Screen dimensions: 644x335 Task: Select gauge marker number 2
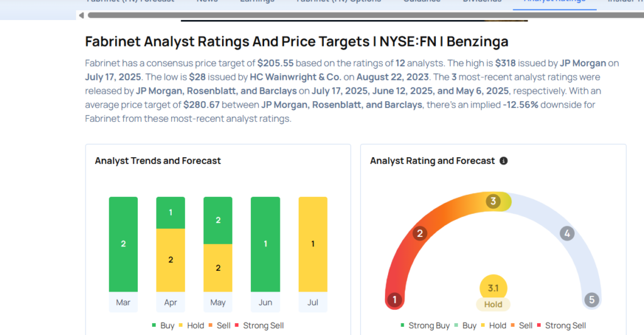tap(419, 234)
